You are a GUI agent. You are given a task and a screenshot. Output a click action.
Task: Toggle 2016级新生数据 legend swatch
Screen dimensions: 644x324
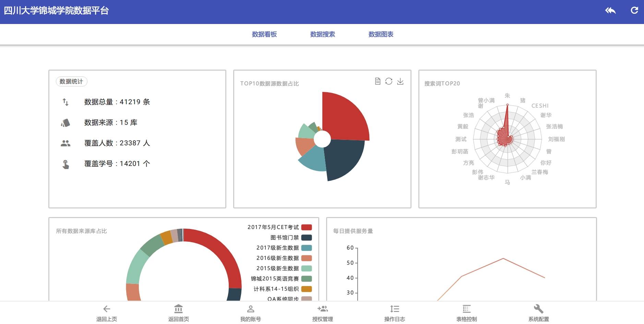coord(307,258)
